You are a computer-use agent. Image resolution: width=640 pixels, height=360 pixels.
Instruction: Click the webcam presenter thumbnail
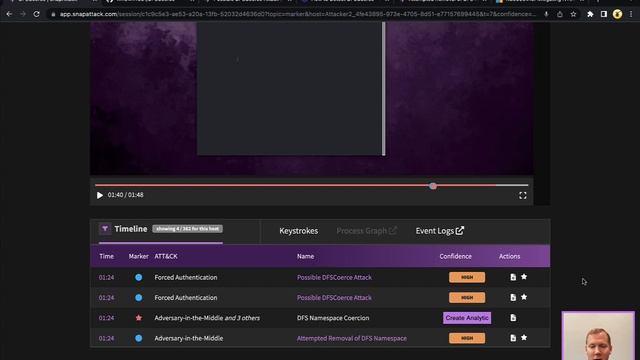[x=598, y=336]
